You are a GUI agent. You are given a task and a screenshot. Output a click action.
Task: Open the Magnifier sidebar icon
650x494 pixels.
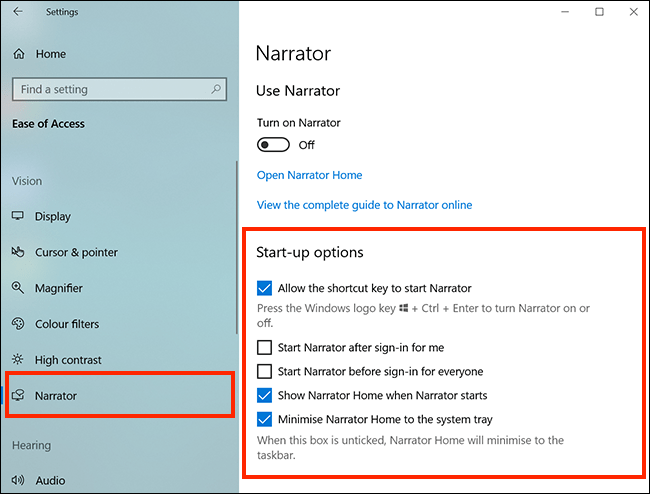coord(18,287)
